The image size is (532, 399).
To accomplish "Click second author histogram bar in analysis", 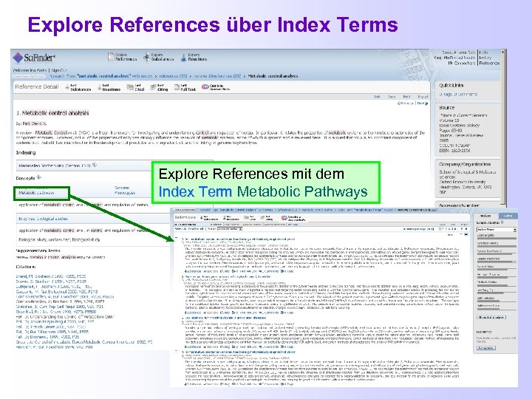I will pos(497,246).
